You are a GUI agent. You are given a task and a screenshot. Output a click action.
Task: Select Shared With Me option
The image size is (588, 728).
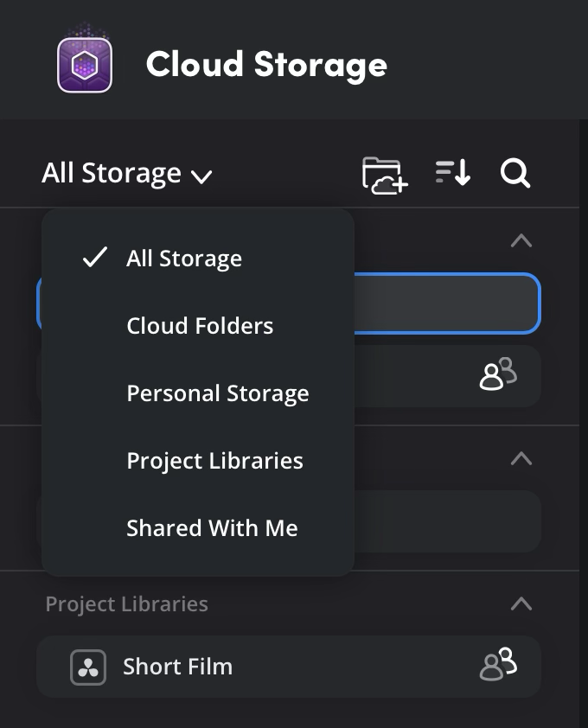212,527
